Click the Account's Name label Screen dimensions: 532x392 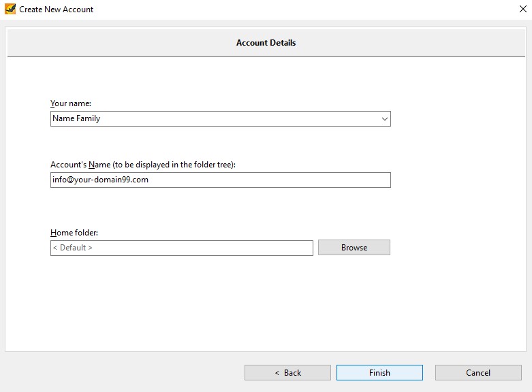coord(80,165)
